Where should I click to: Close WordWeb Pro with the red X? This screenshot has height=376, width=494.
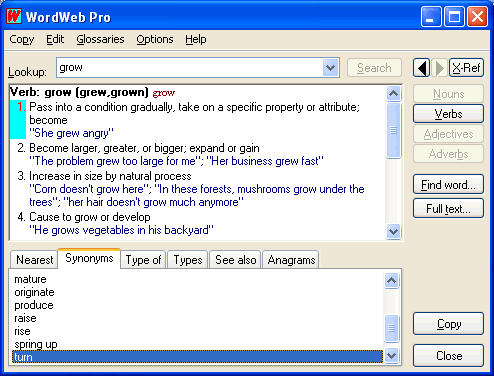tap(477, 17)
